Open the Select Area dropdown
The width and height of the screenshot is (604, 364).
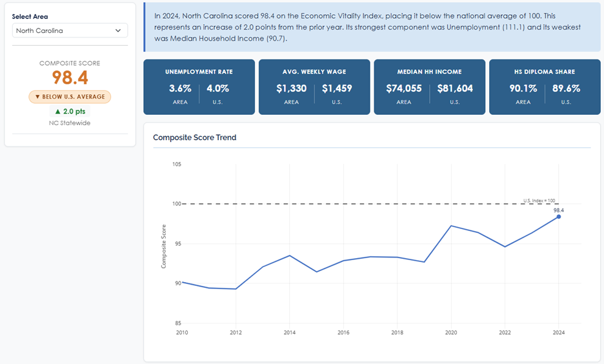70,30
